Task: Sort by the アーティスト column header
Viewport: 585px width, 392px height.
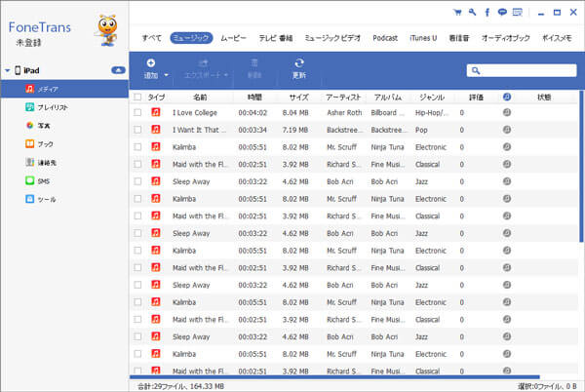Action: [x=343, y=97]
